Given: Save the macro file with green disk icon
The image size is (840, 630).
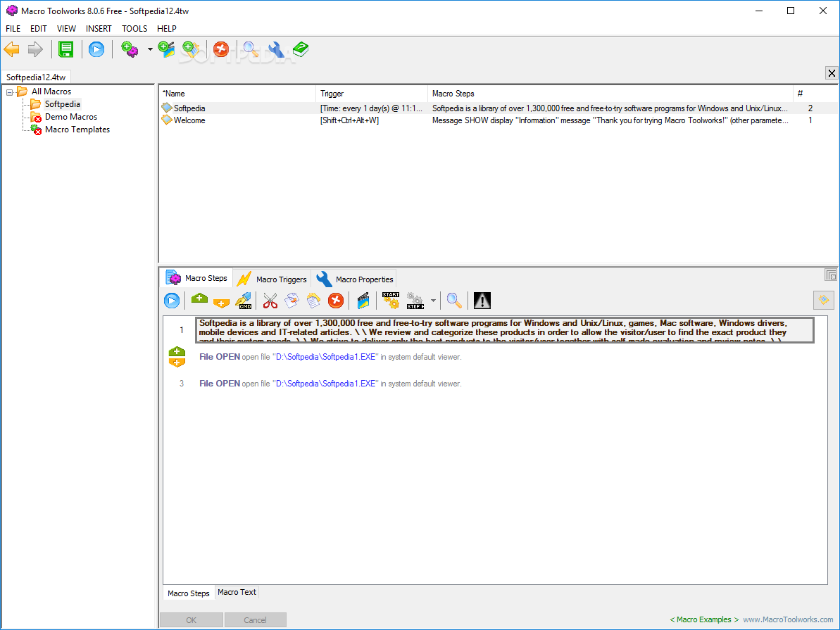Looking at the screenshot, I should pyautogui.click(x=66, y=49).
